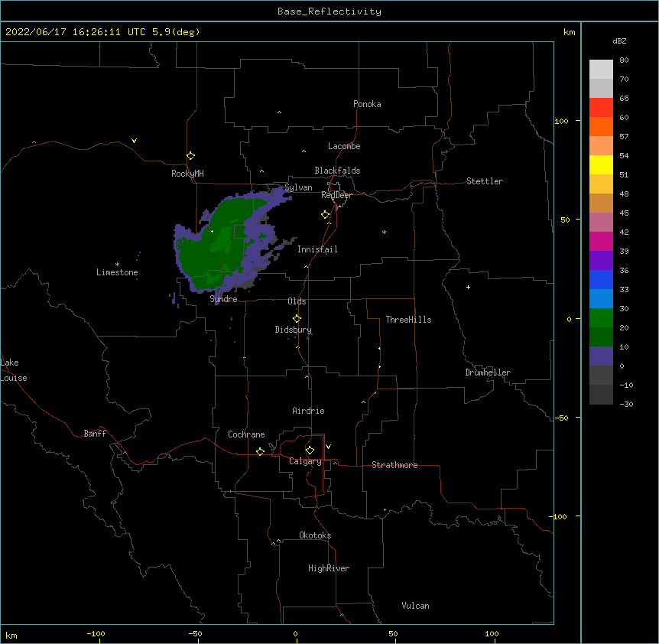659x644 pixels.
Task: Click the Banff label
Action: [x=95, y=434]
